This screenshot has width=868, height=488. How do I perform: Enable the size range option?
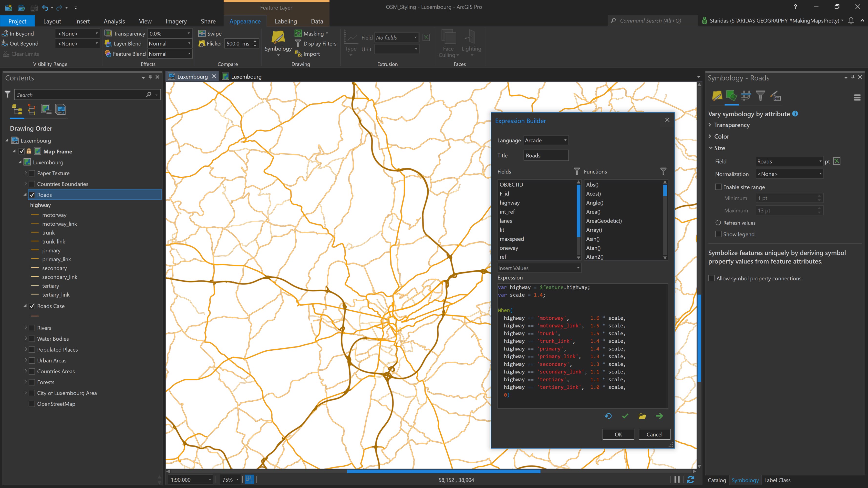718,187
